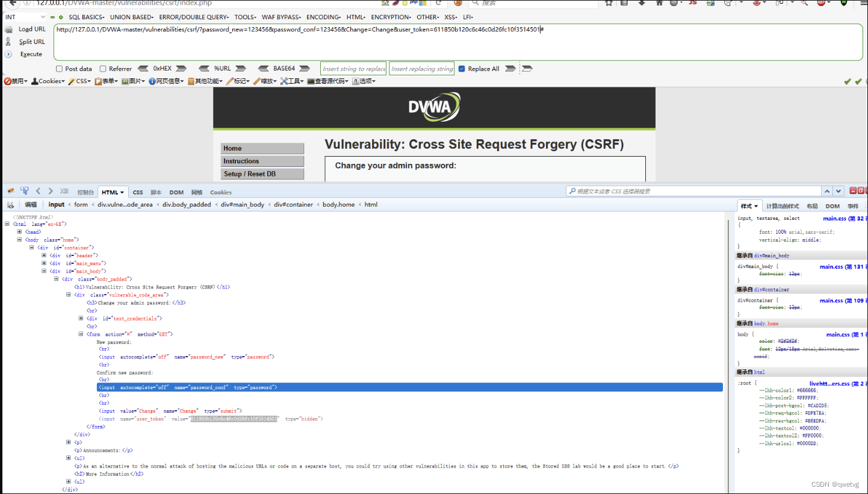The height and width of the screenshot is (494, 868).
Task: Expand the div id header node
Action: tap(44, 255)
